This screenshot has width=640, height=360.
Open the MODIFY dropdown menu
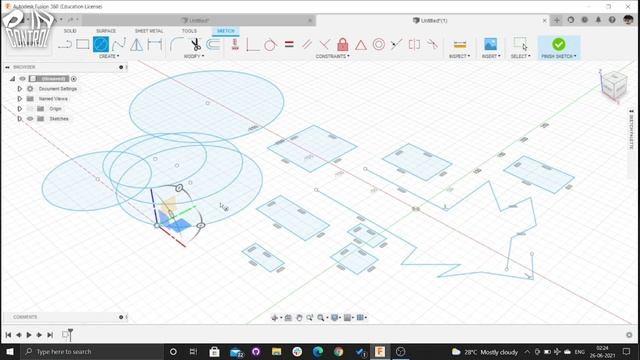point(194,56)
